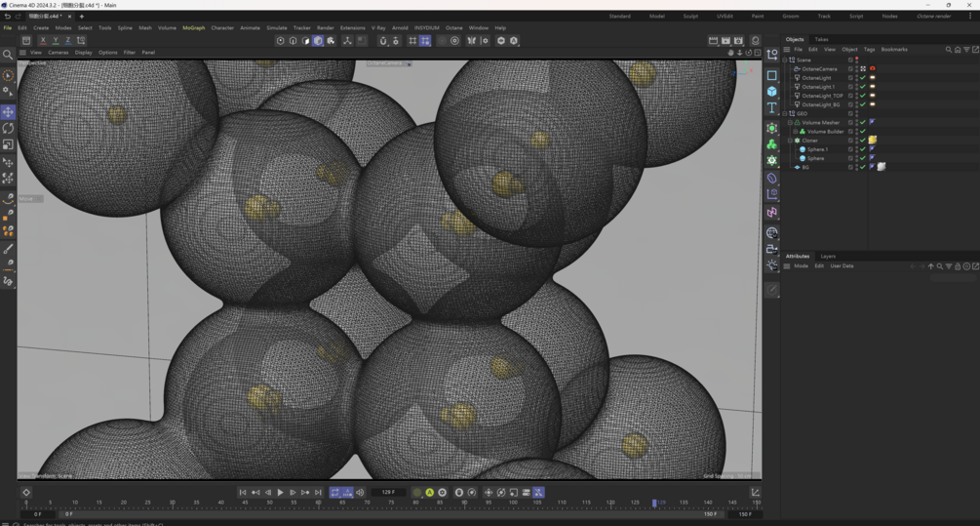Click the grey material tag on BG
The image size is (980, 526).
882,167
